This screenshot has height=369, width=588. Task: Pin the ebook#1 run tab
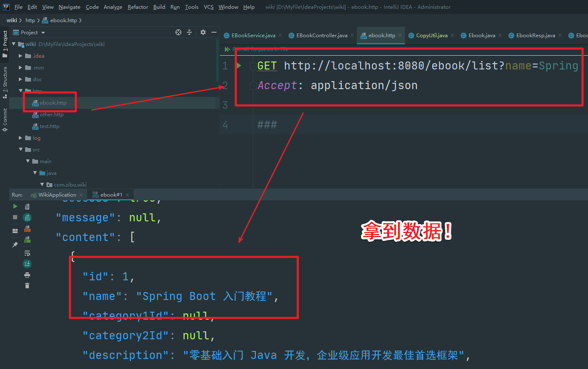tap(15, 245)
